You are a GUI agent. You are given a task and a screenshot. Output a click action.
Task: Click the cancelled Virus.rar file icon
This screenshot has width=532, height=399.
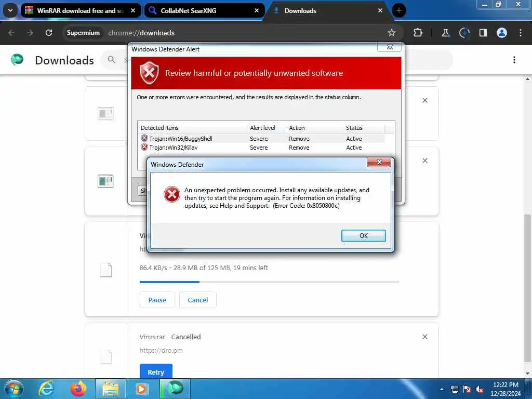click(x=105, y=357)
